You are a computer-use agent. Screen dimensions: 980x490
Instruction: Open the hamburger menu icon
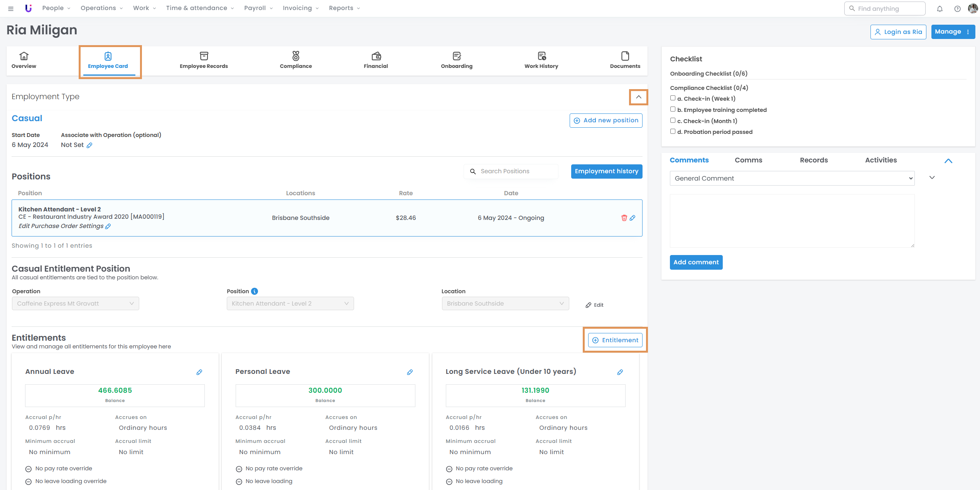(x=11, y=8)
